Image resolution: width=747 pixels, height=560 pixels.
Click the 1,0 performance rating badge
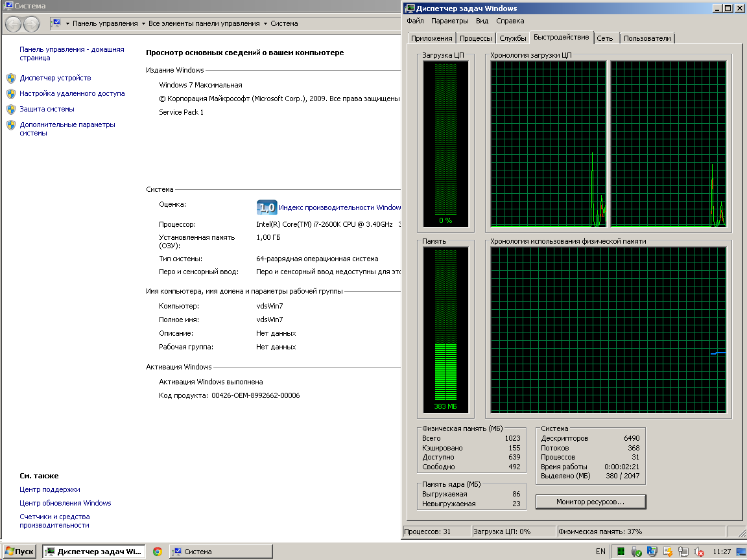(x=267, y=207)
